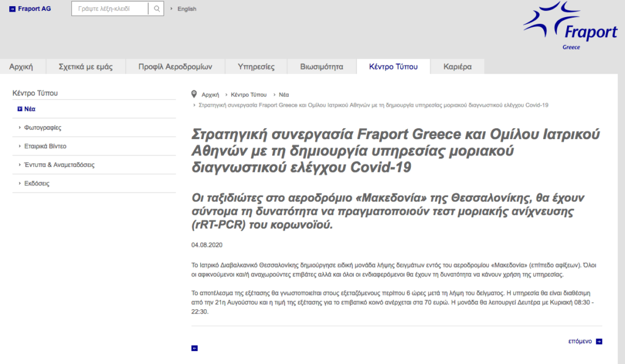This screenshot has width=625, height=364.
Task: Click the Fraport AG arrow icon
Action: (12, 9)
